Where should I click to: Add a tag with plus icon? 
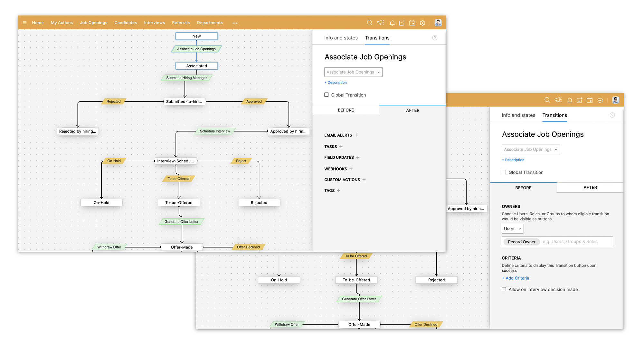pyautogui.click(x=338, y=190)
